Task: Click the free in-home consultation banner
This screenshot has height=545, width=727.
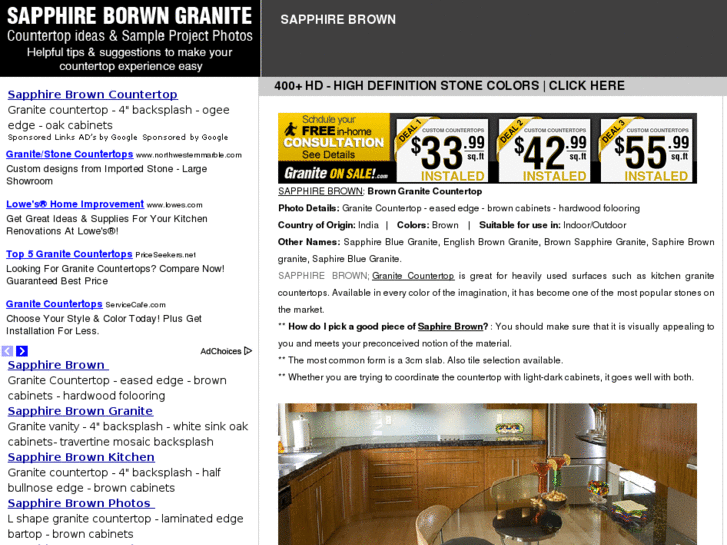Action: pyautogui.click(x=334, y=137)
